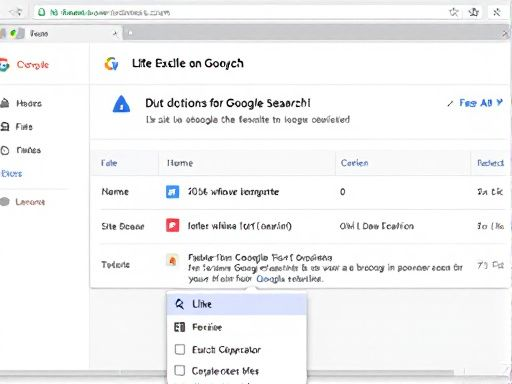Click '1056 wfiave bompitte' text
The width and height of the screenshot is (512, 384).
pos(233,192)
